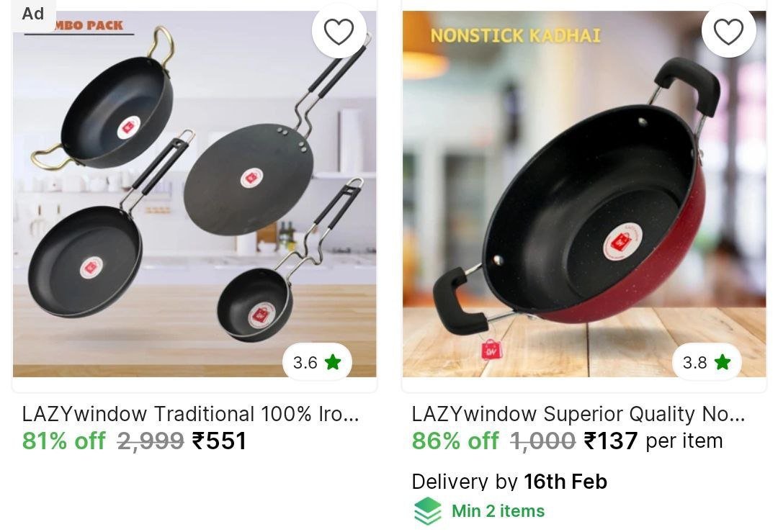Click the 86% off discount label
This screenshot has width=778, height=532.
pos(455,441)
